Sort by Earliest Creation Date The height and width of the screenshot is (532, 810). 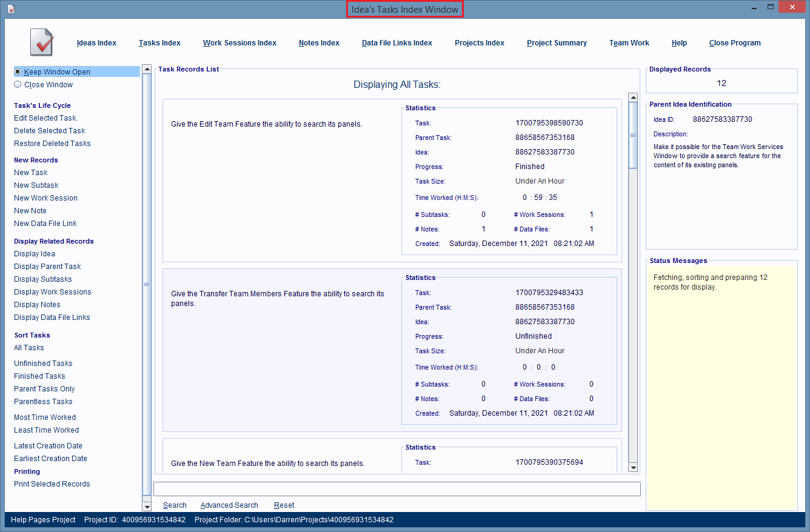click(x=50, y=459)
